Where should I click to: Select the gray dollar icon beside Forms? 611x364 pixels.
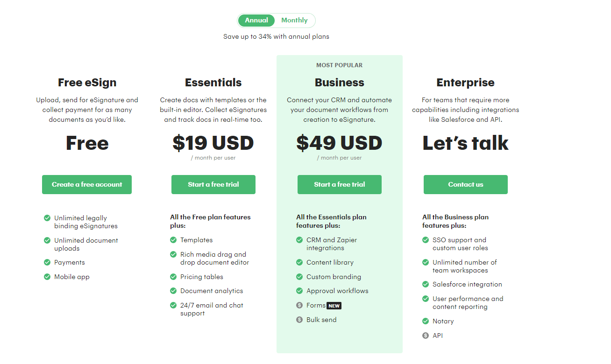click(x=299, y=305)
